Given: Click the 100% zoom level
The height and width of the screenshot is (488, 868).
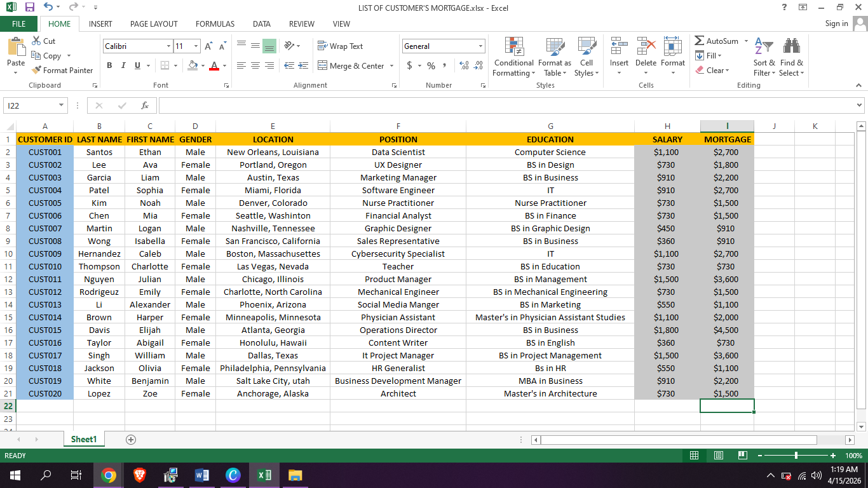Looking at the screenshot, I should click(854, 456).
